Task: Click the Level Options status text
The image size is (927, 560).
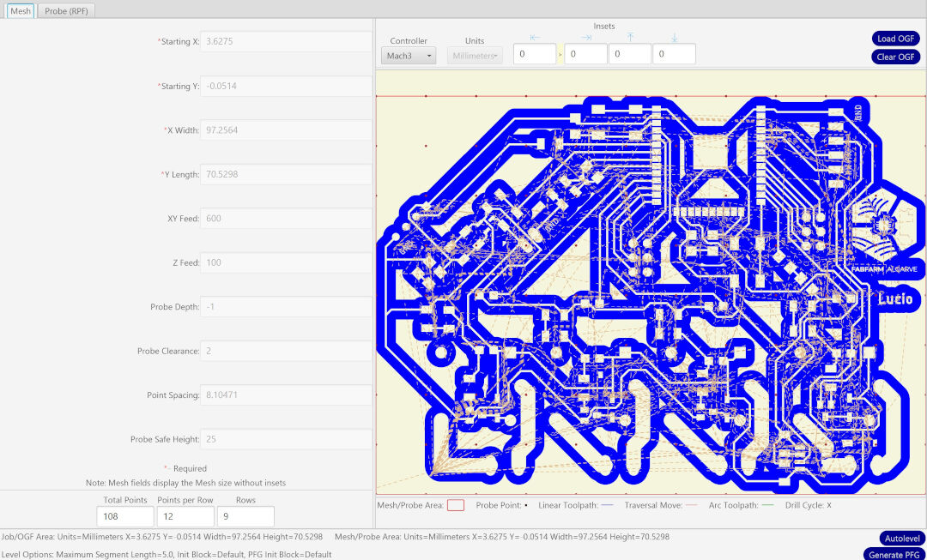Action: 167,555
